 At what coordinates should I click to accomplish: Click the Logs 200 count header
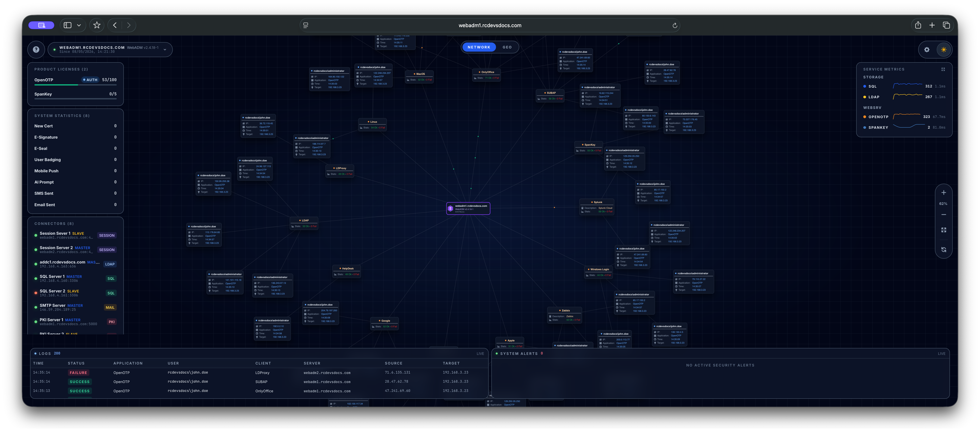(47, 354)
